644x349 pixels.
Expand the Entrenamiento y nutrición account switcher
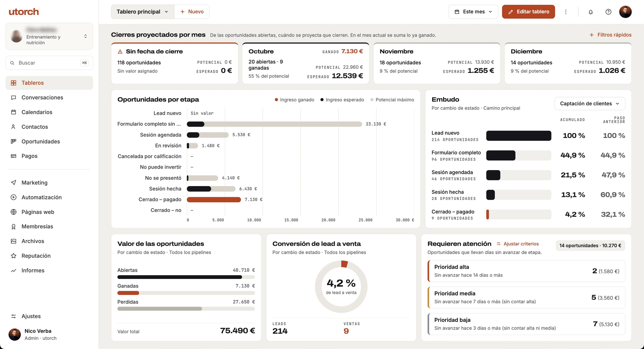pos(49,36)
